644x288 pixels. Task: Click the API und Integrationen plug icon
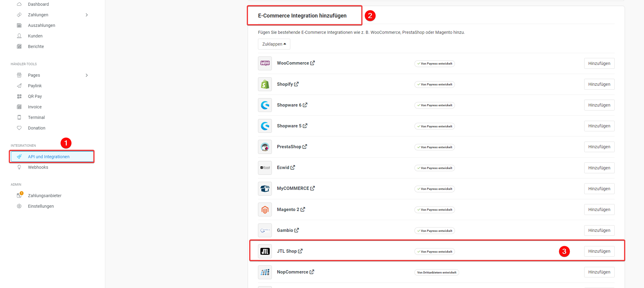[x=19, y=157]
